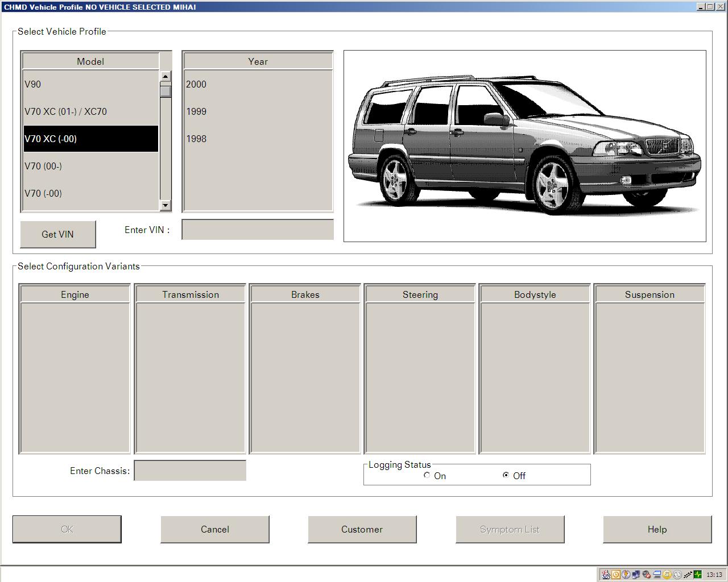Viewport: 728px width, 582px height.
Task: Click the Enter VIN input field
Action: point(258,230)
